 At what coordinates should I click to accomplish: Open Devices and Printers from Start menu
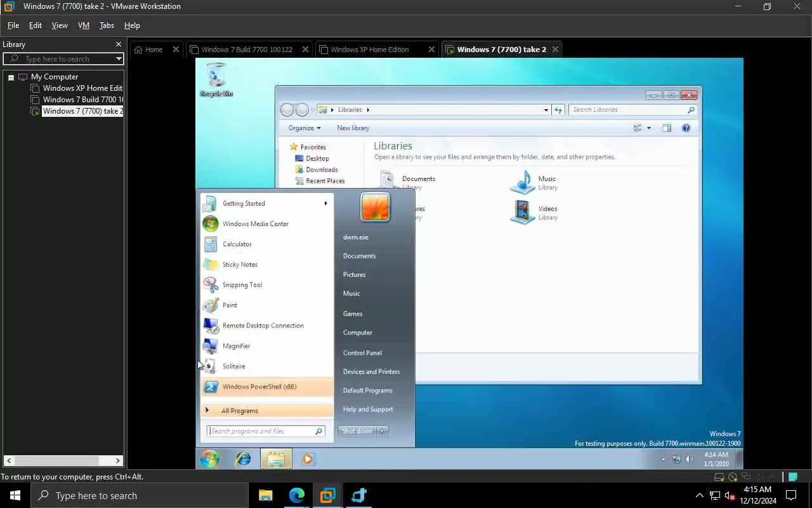click(x=372, y=371)
